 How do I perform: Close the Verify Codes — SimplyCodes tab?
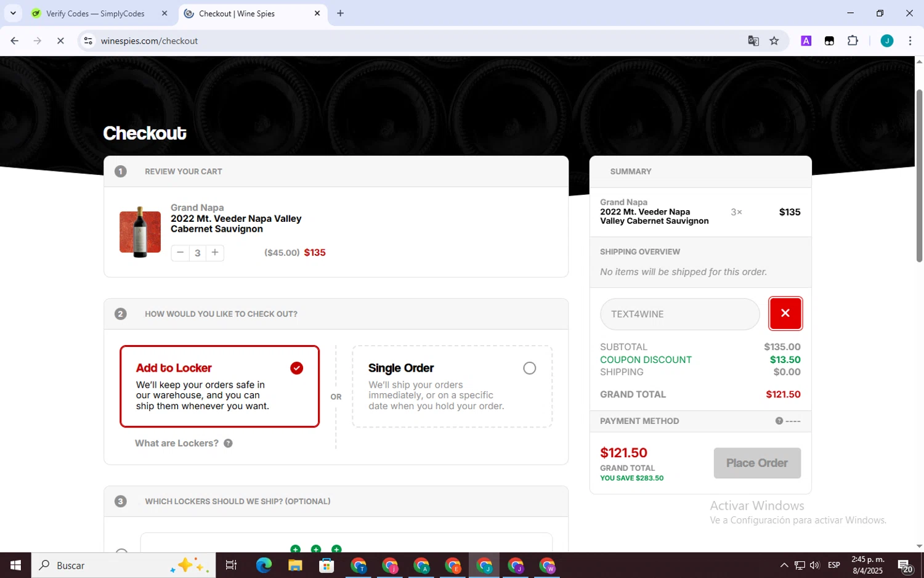click(x=164, y=14)
